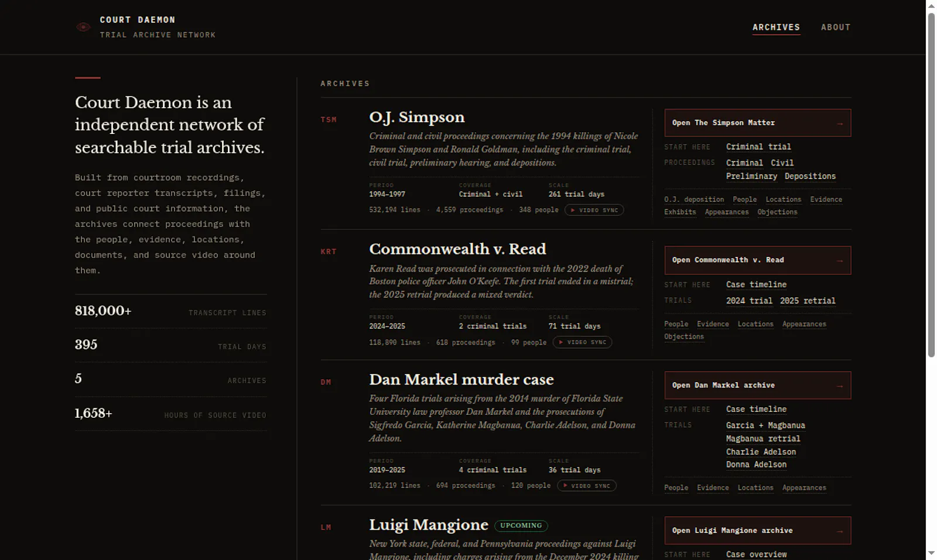Click the Court Daemon eye logo icon
Image resolution: width=937 pixels, height=560 pixels.
(83, 27)
